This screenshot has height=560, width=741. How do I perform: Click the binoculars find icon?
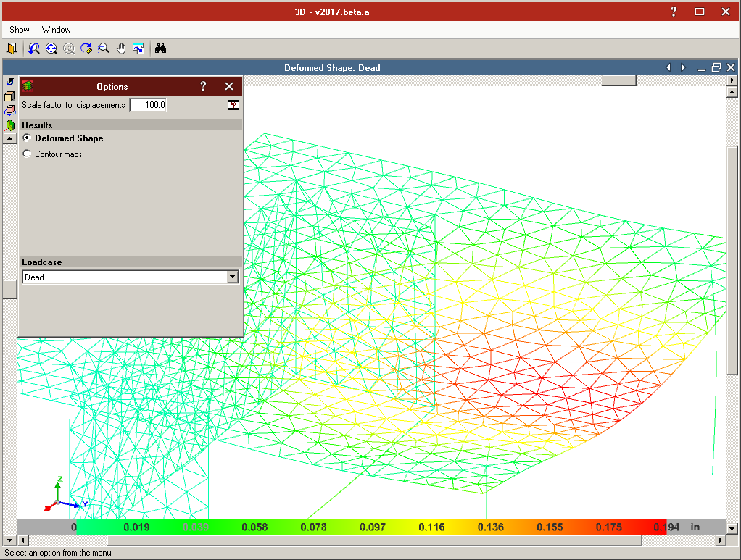click(x=161, y=48)
